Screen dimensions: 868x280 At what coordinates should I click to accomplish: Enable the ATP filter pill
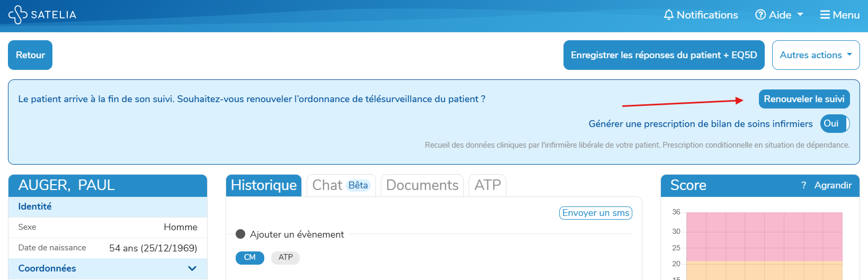pos(285,257)
